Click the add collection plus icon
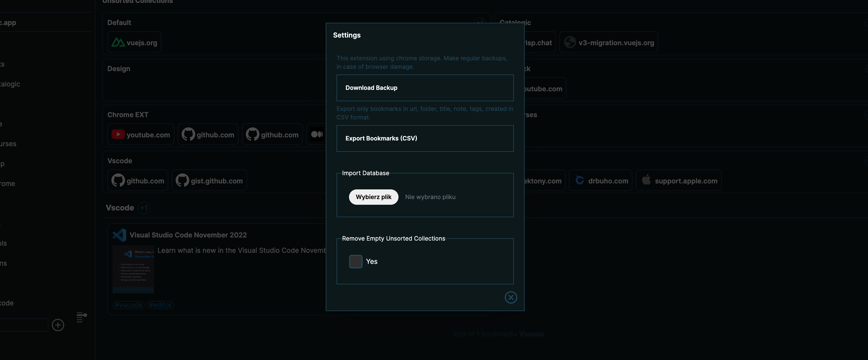868x360 pixels. [58, 325]
